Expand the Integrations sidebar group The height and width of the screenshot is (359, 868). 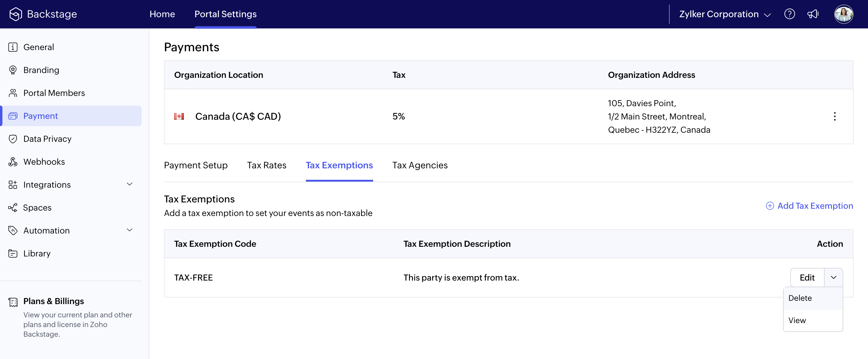pyautogui.click(x=129, y=184)
